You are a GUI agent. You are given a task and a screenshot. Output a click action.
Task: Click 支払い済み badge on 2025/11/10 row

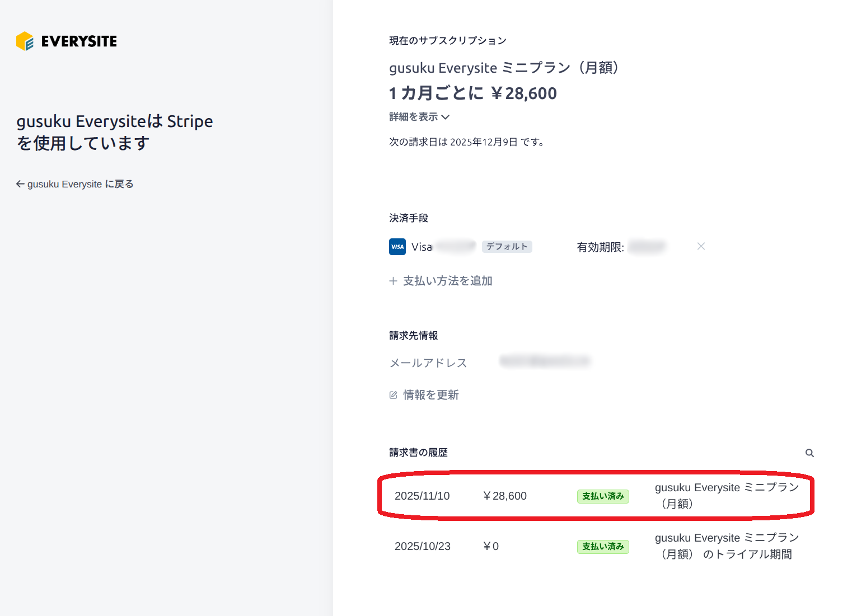(x=603, y=496)
